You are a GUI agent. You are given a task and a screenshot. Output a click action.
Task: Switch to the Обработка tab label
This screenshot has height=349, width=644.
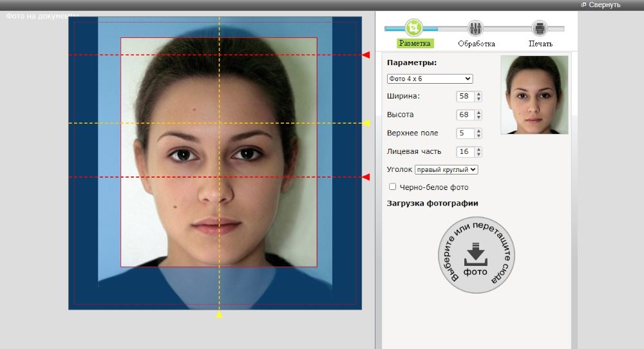(x=477, y=44)
